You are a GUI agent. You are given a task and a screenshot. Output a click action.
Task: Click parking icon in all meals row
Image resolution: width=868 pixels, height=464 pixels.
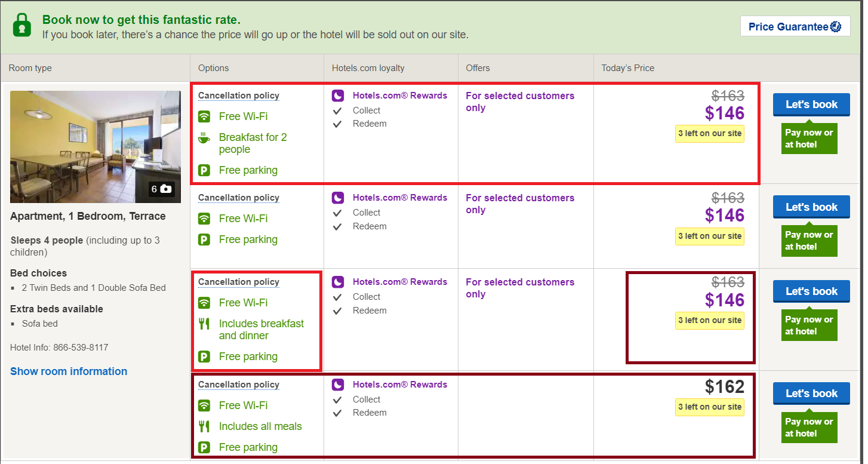204,447
